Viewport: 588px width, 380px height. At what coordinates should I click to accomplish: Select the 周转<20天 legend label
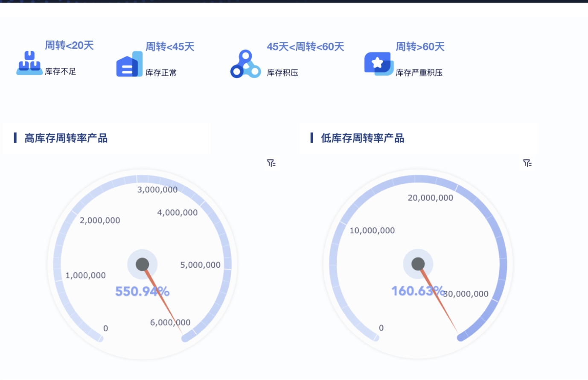click(x=69, y=45)
